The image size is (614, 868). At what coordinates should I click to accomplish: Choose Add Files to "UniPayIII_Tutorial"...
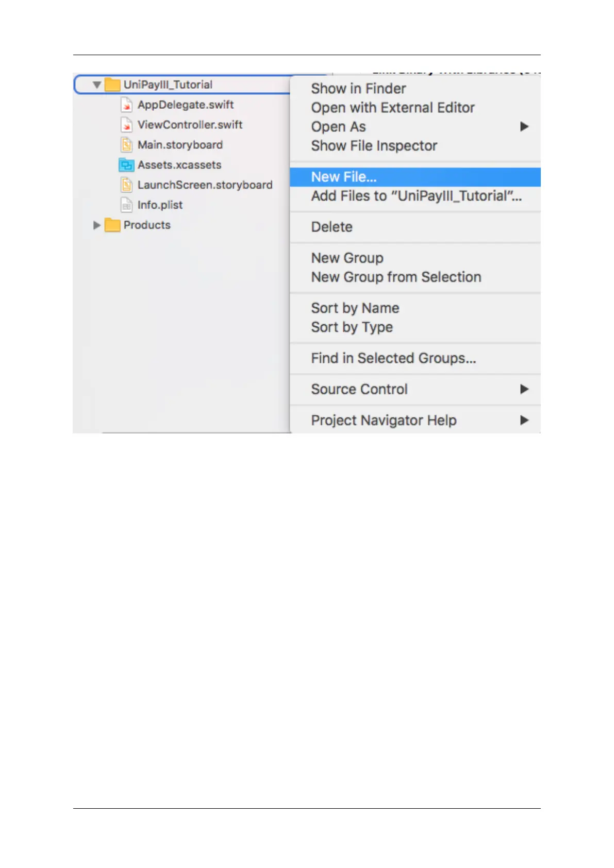tap(416, 196)
